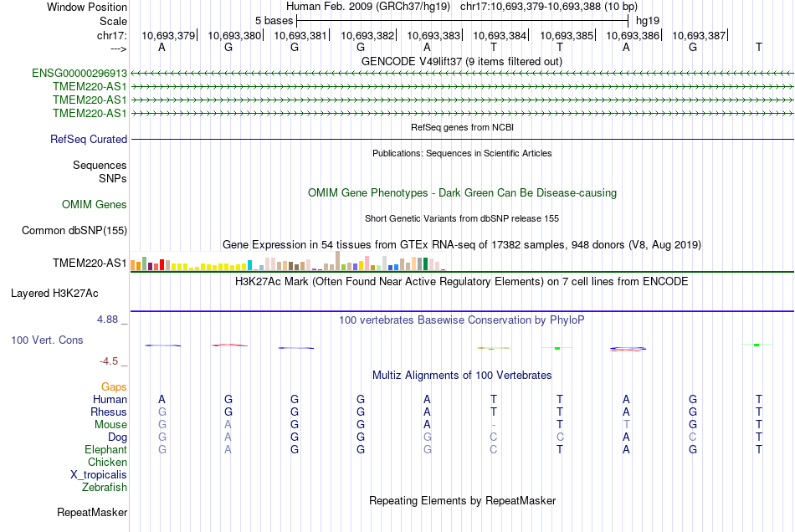Image resolution: width=795 pixels, height=532 pixels.
Task: Click the '--->' sequence direction arrow label
Action: tap(119, 49)
